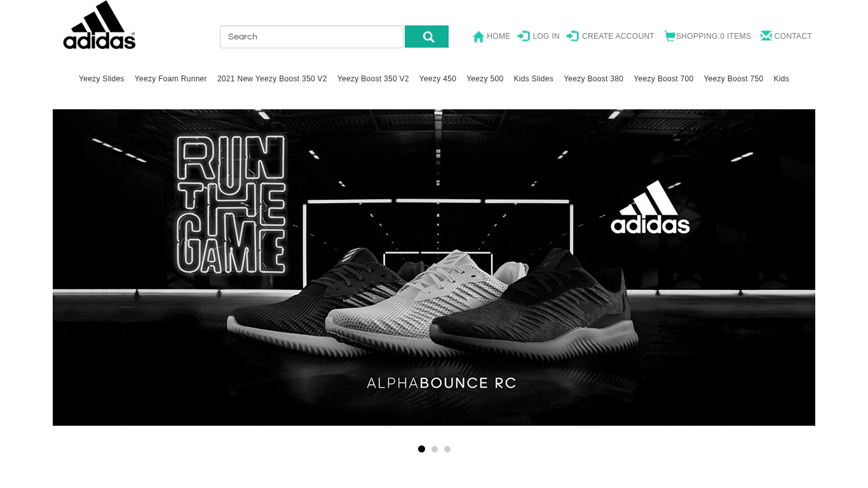Open the Yeezy 450 category
The height and width of the screenshot is (488, 868).
[x=438, y=79]
